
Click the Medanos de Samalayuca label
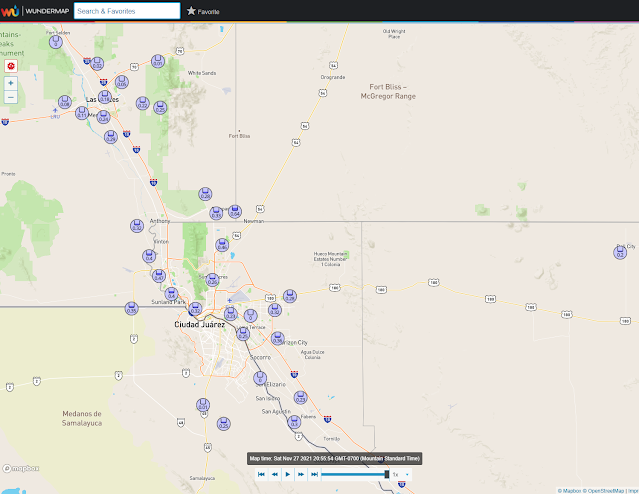[82, 418]
